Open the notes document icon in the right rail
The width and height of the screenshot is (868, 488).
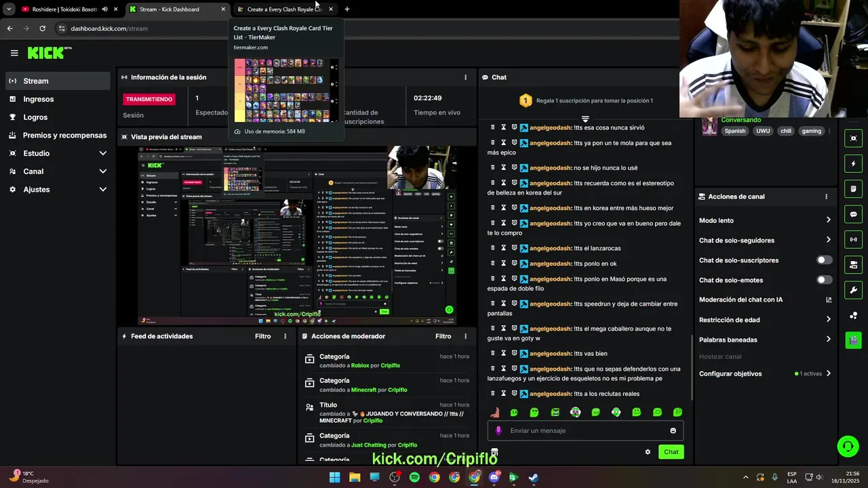(853, 188)
